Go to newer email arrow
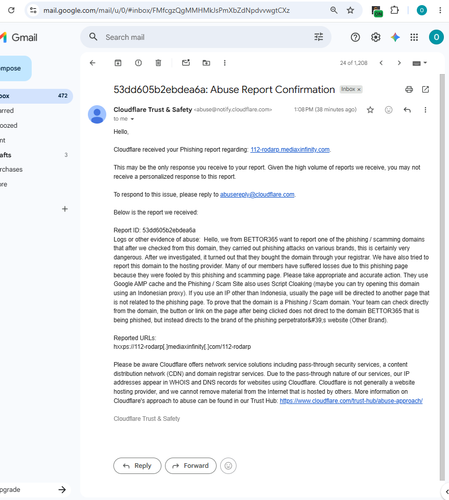Image resolution: width=449 pixels, height=500 pixels. (381, 63)
